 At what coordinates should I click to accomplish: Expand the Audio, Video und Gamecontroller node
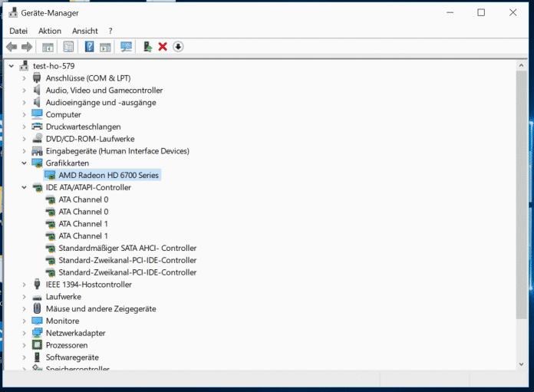click(25, 91)
